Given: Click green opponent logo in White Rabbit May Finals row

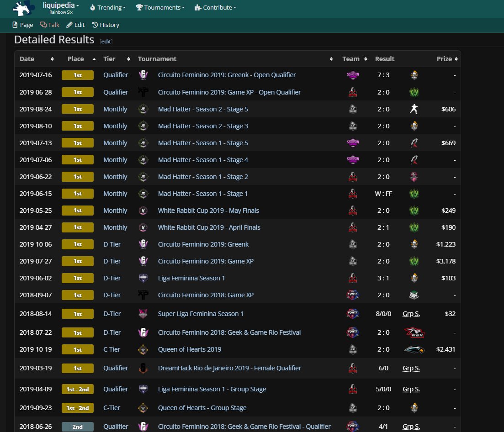Looking at the screenshot, I should tap(414, 211).
